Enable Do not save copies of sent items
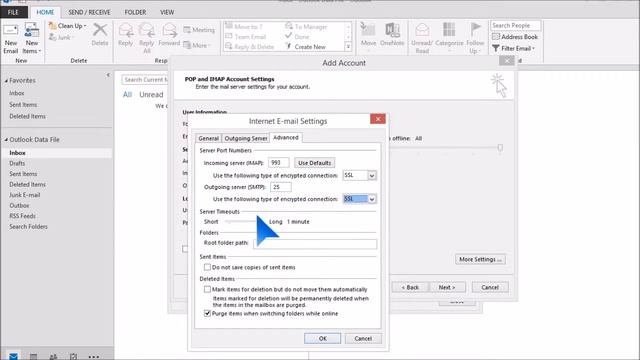 (207, 267)
